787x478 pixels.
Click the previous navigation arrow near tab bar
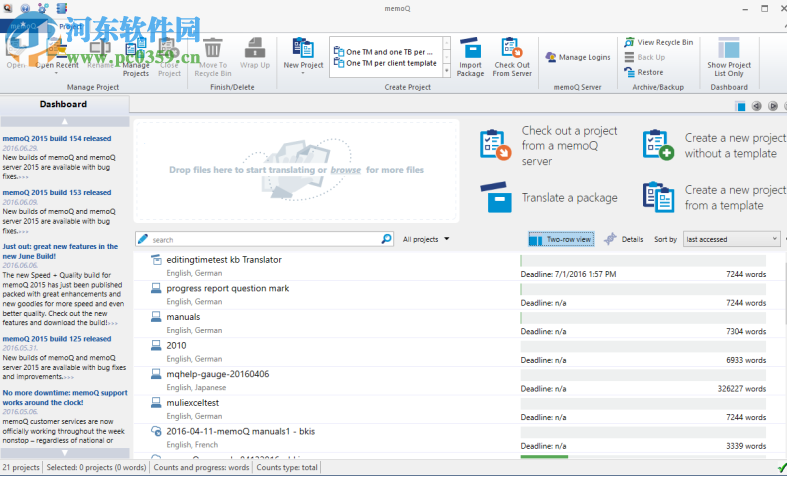tap(756, 106)
